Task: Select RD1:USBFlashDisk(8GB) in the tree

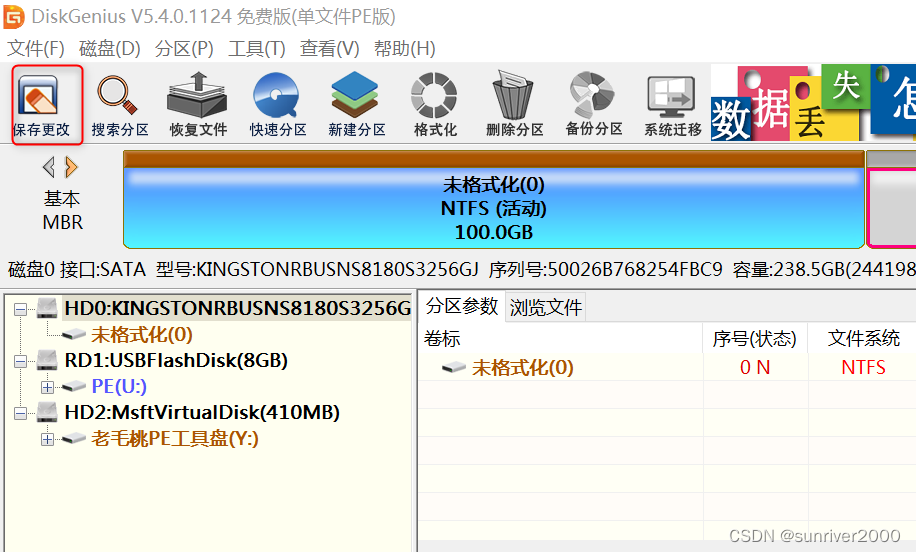Action: pos(176,360)
